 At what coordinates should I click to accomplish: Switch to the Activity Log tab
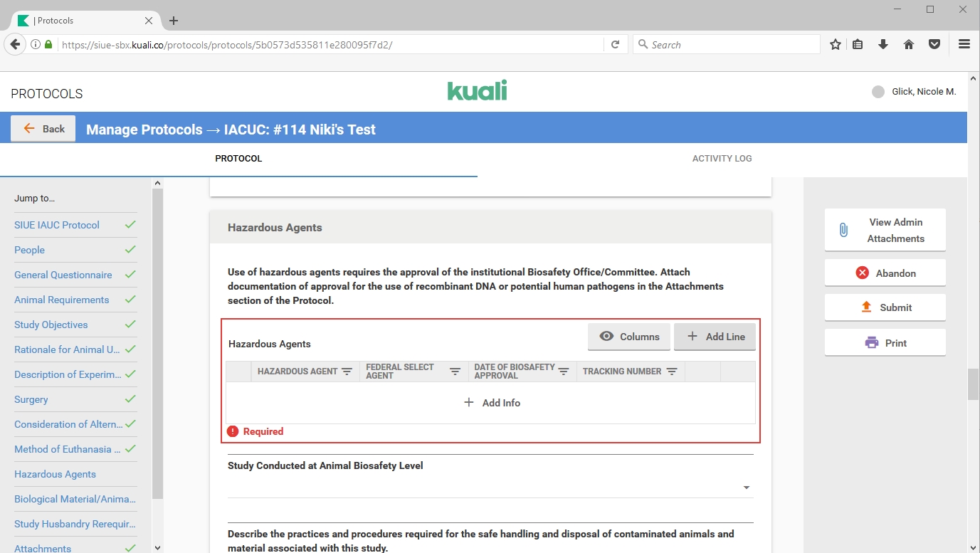point(722,159)
